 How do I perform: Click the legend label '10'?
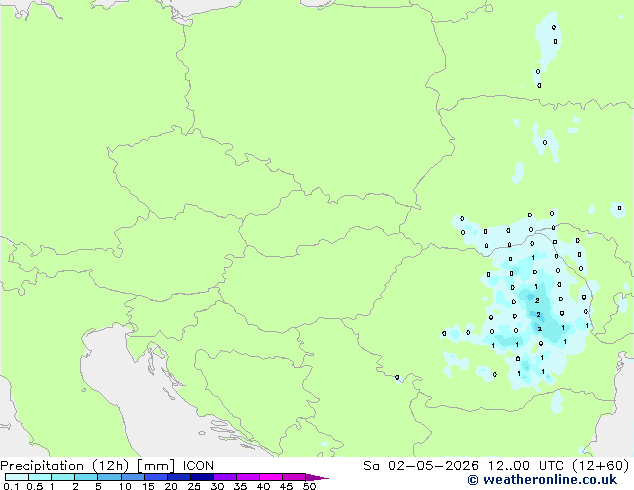[x=125, y=486]
